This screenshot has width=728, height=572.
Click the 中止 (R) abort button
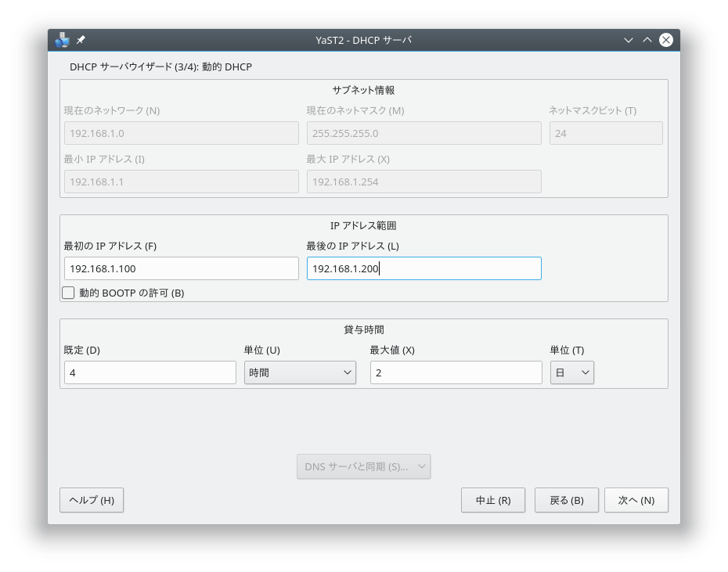[x=492, y=500]
